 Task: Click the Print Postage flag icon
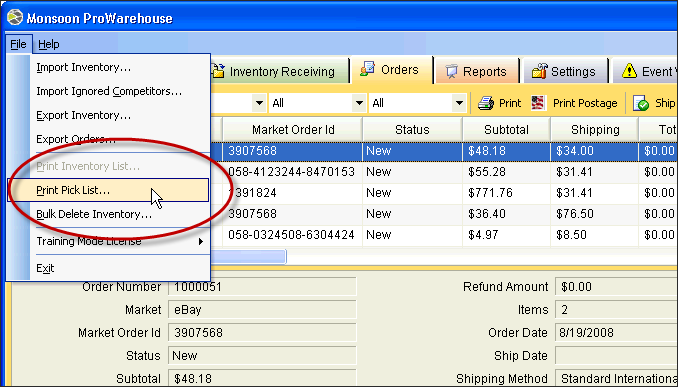(538, 103)
